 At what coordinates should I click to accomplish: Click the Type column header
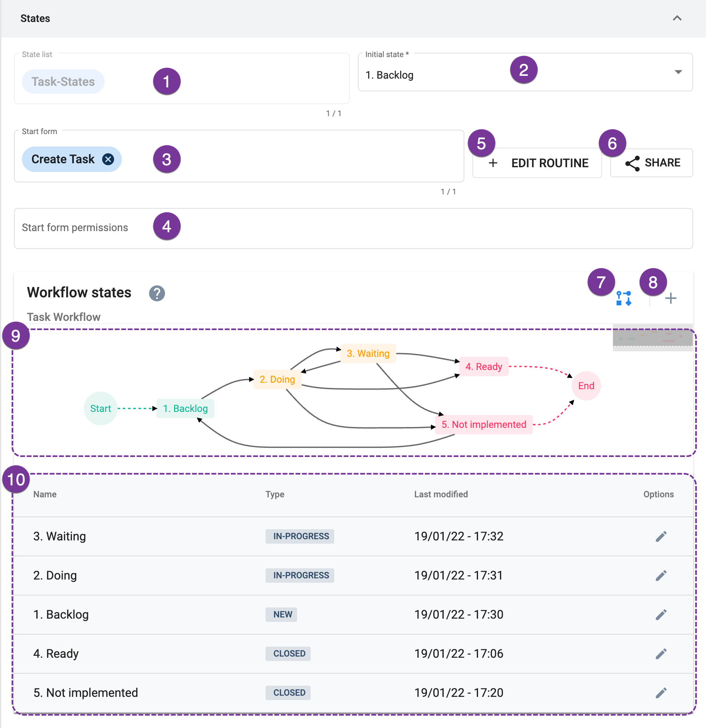tap(275, 494)
